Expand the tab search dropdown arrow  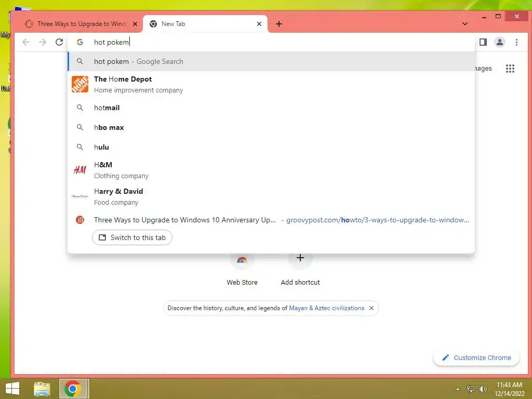point(465,24)
